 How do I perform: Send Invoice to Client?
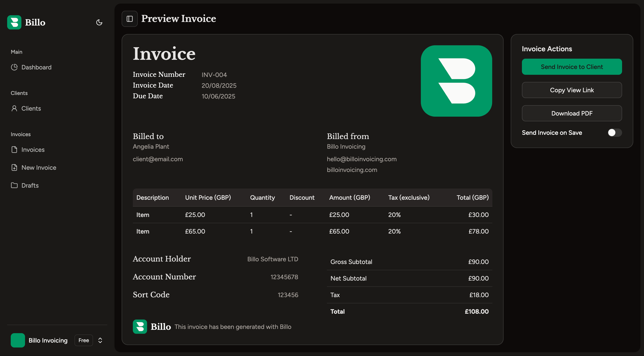(572, 66)
